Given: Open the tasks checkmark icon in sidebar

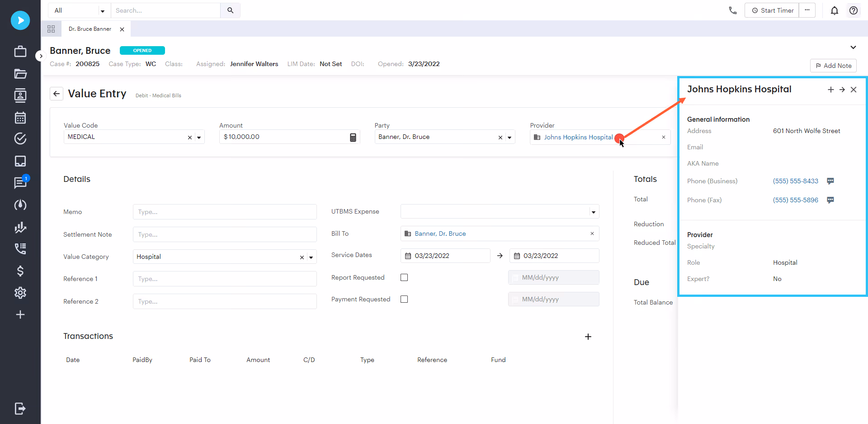Looking at the screenshot, I should click(x=20, y=138).
